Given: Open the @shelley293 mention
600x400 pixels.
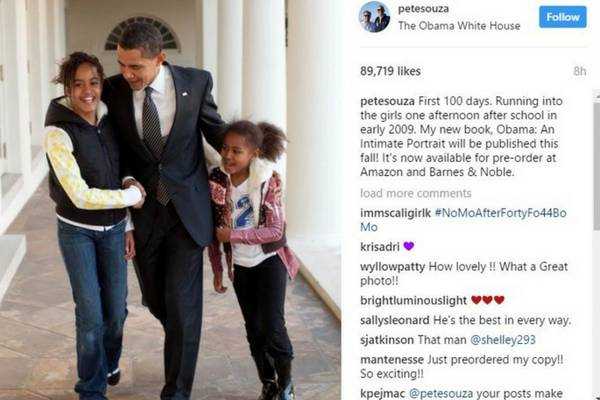Looking at the screenshot, I should pos(502,340).
